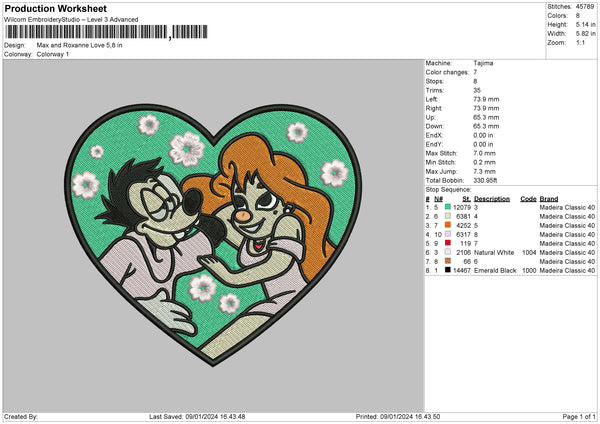
Task: Click the green thread swatch in row 1
Action: click(x=448, y=207)
